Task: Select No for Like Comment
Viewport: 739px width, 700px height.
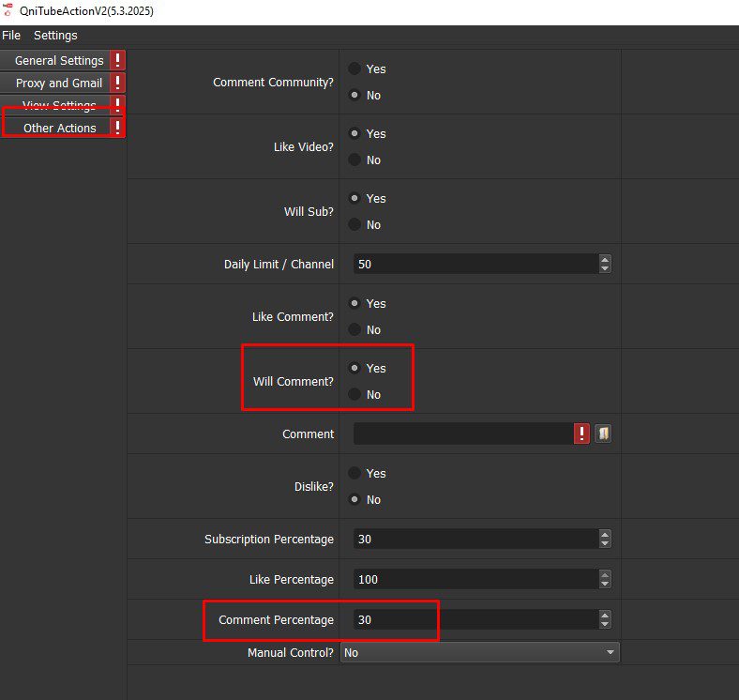Action: coord(365,329)
